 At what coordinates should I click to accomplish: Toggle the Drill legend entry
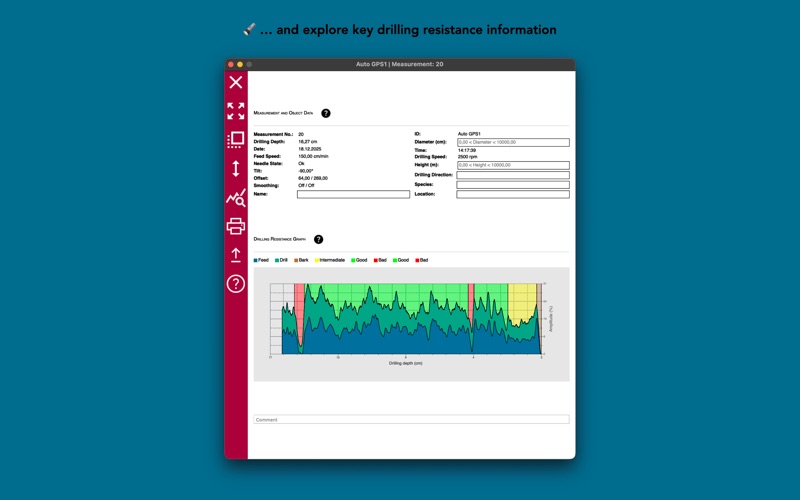tap(281, 260)
